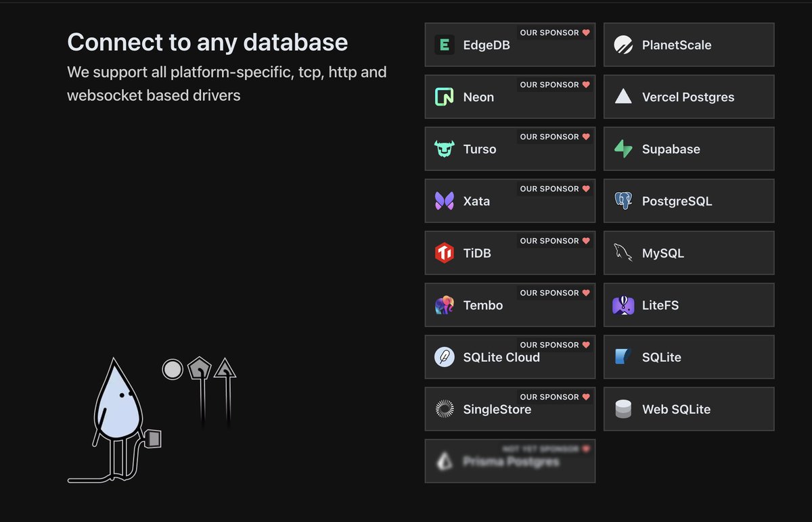Click the OUR SPONSOR badge on Turso
The height and width of the screenshot is (522, 812).
pos(555,137)
